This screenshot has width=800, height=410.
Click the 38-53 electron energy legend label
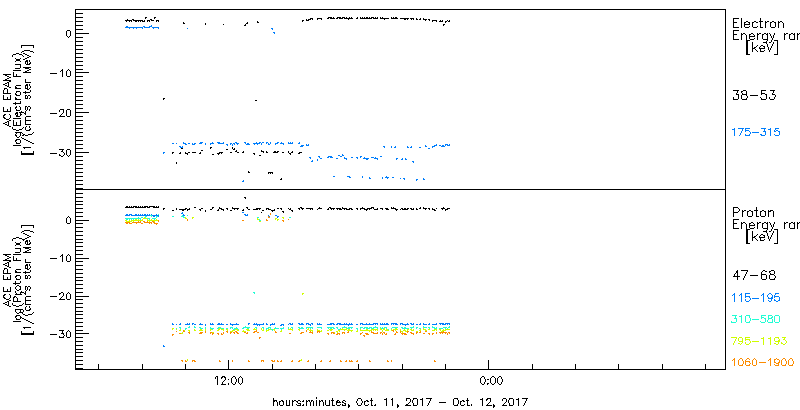pyautogui.click(x=754, y=95)
